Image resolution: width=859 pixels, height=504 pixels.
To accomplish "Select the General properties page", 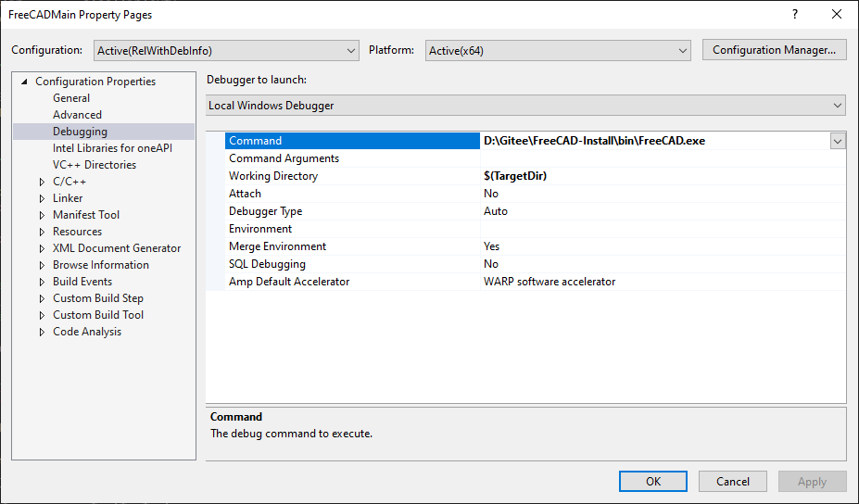I will tap(71, 98).
